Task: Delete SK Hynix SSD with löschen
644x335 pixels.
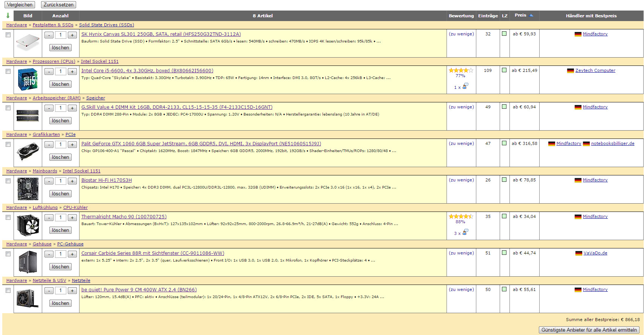Action: pyautogui.click(x=60, y=48)
